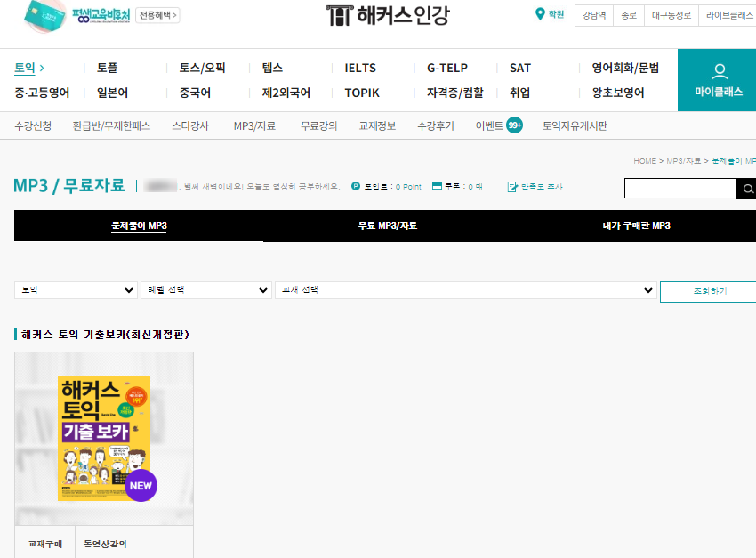
Task: Select 토플 category
Action: tap(107, 68)
